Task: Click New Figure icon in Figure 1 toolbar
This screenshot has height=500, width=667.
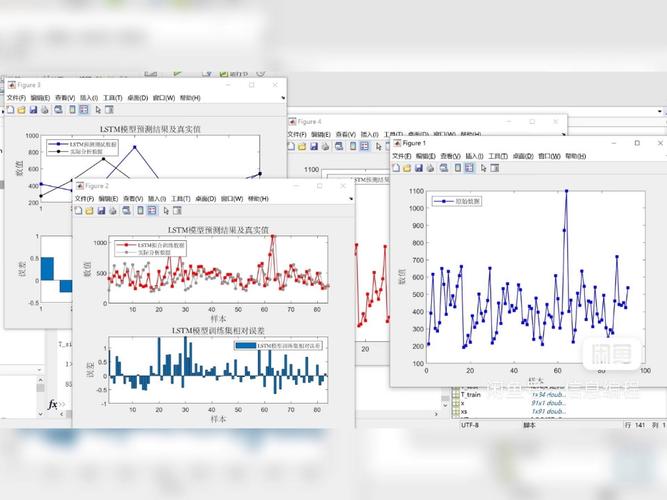Action: click(x=396, y=170)
